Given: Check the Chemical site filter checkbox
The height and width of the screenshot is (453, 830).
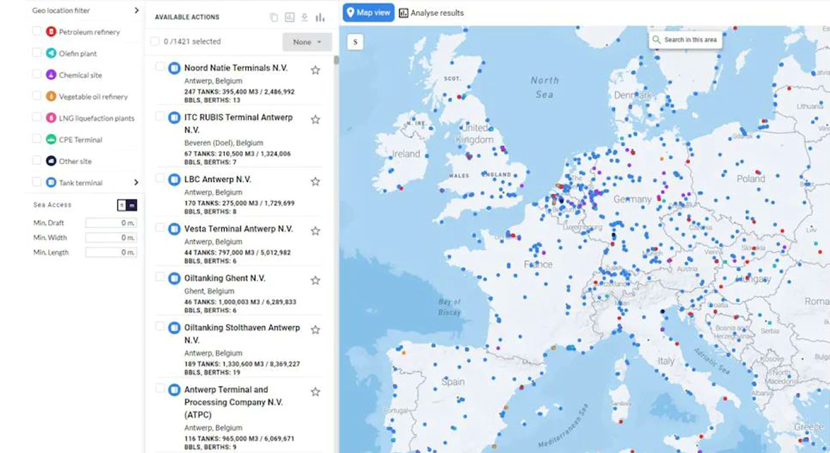Looking at the screenshot, I should (x=37, y=74).
